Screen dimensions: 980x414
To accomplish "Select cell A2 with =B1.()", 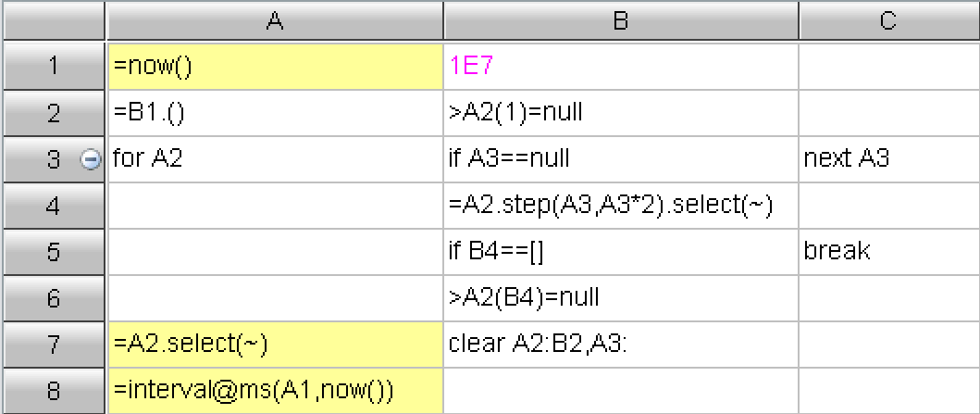I will pos(275,113).
